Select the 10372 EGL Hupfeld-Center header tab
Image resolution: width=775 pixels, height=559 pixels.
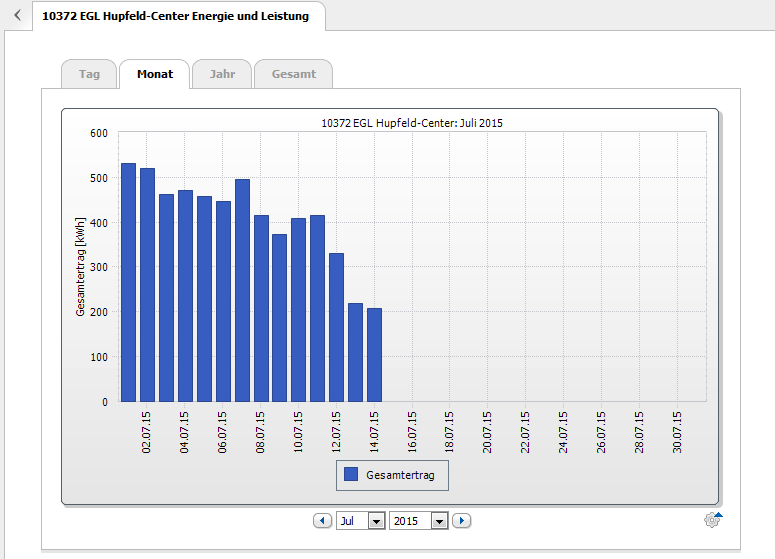(176, 16)
